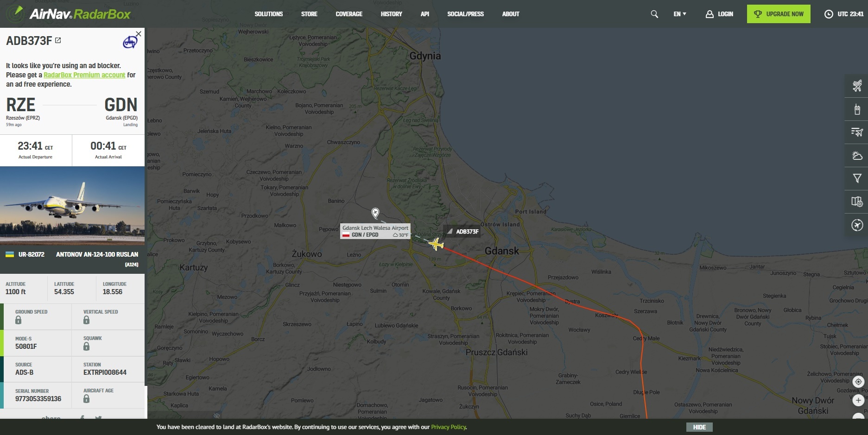The width and height of the screenshot is (868, 435).
Task: Open the About menu
Action: (x=511, y=14)
